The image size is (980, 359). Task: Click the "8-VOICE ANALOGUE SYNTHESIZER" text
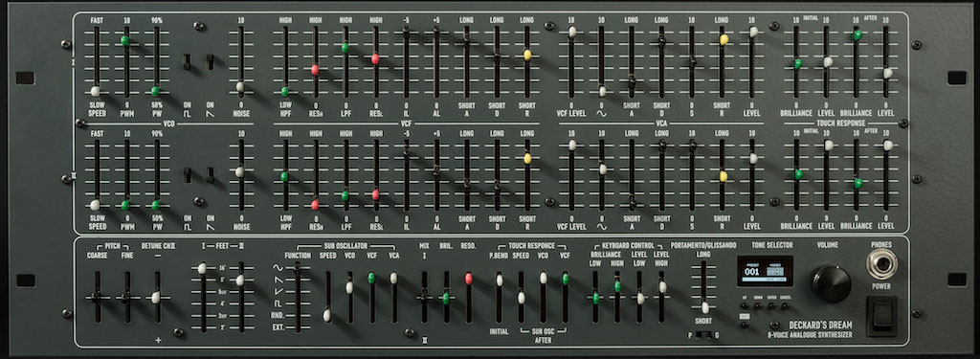(x=810, y=335)
